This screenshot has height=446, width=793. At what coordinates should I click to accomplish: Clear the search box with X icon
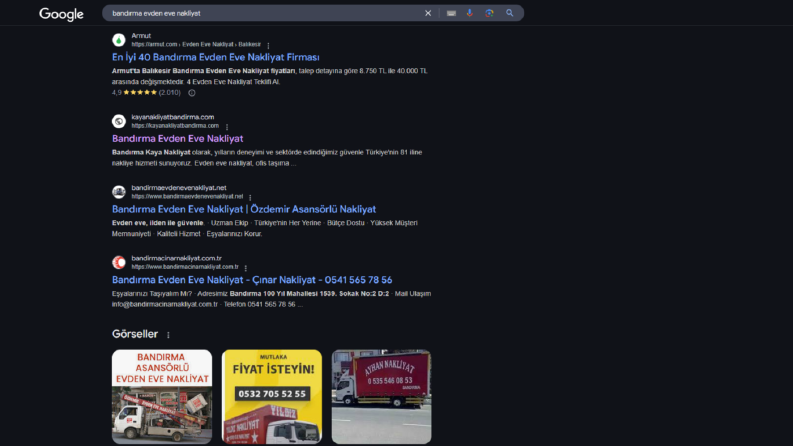click(x=428, y=13)
